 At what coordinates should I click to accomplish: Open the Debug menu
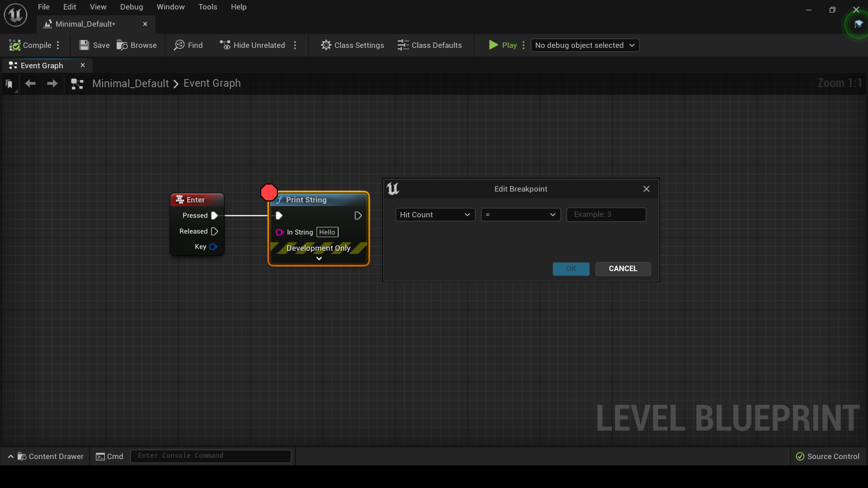132,7
